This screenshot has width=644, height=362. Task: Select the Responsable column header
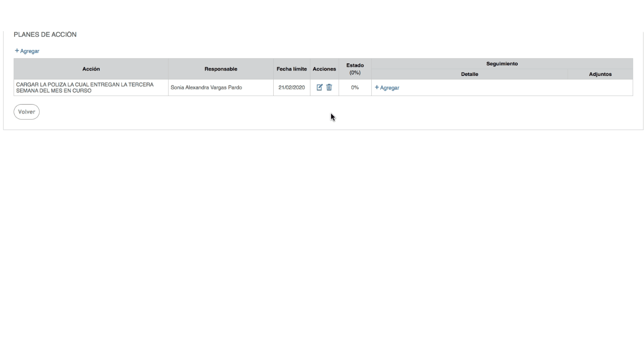tap(221, 69)
